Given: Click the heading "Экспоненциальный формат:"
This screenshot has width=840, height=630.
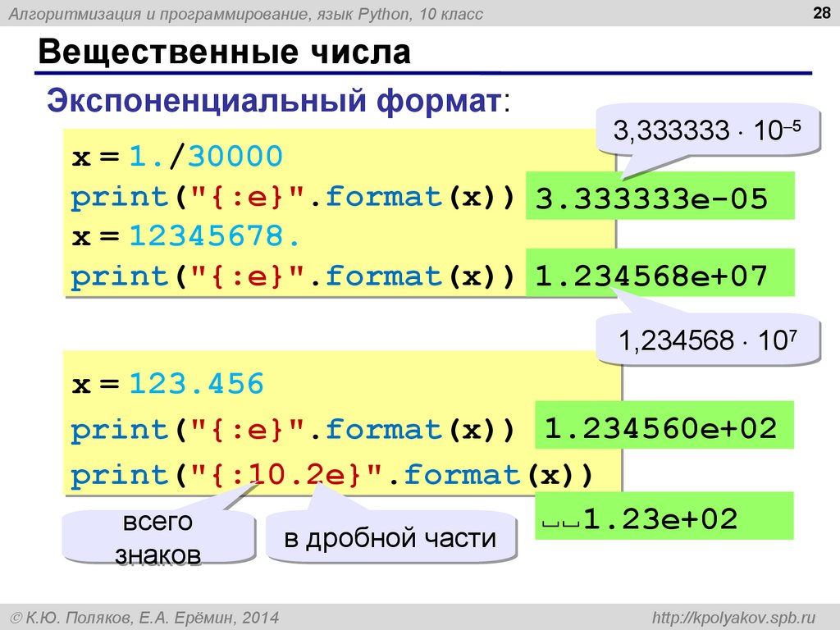Looking at the screenshot, I should pyautogui.click(x=279, y=100).
